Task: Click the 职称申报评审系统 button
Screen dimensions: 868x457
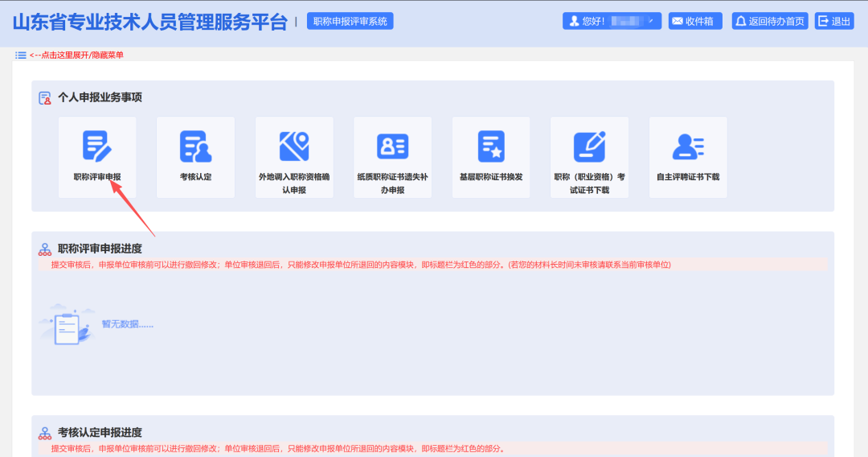Action: click(x=350, y=21)
